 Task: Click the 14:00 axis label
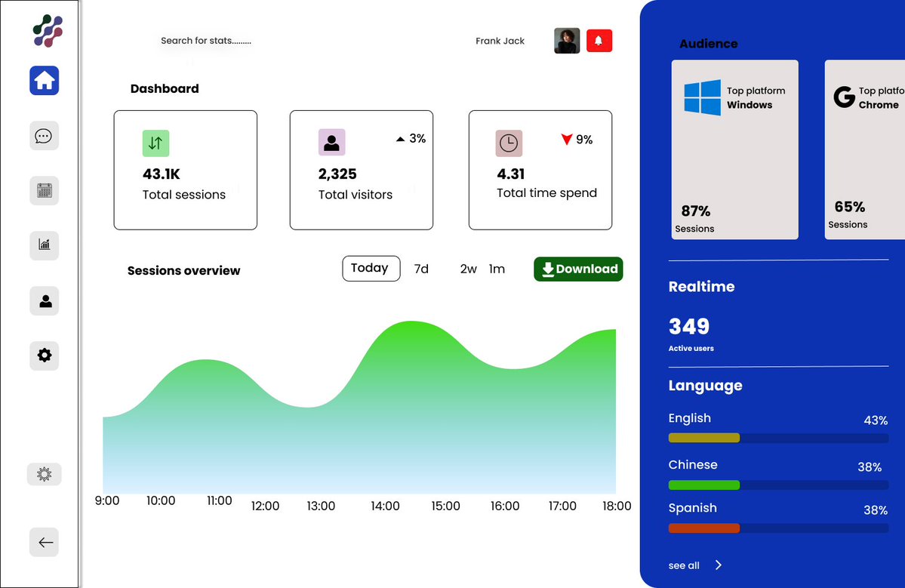385,506
